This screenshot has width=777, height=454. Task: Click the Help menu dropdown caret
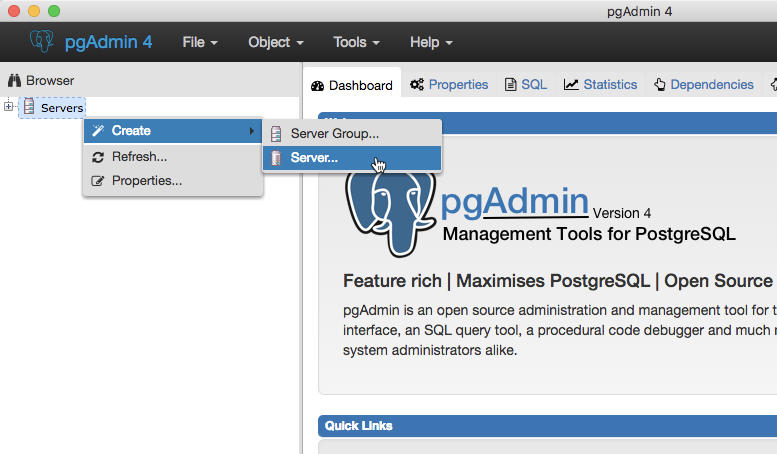449,43
